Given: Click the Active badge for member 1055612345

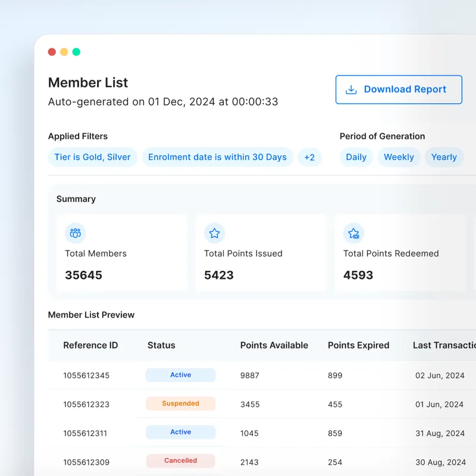Looking at the screenshot, I should 180,375.
